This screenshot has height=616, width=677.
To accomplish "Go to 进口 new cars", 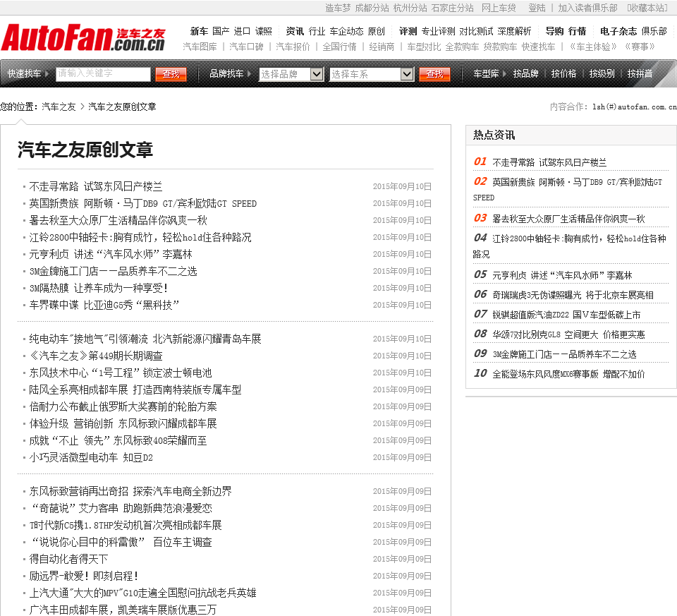I will [242, 31].
